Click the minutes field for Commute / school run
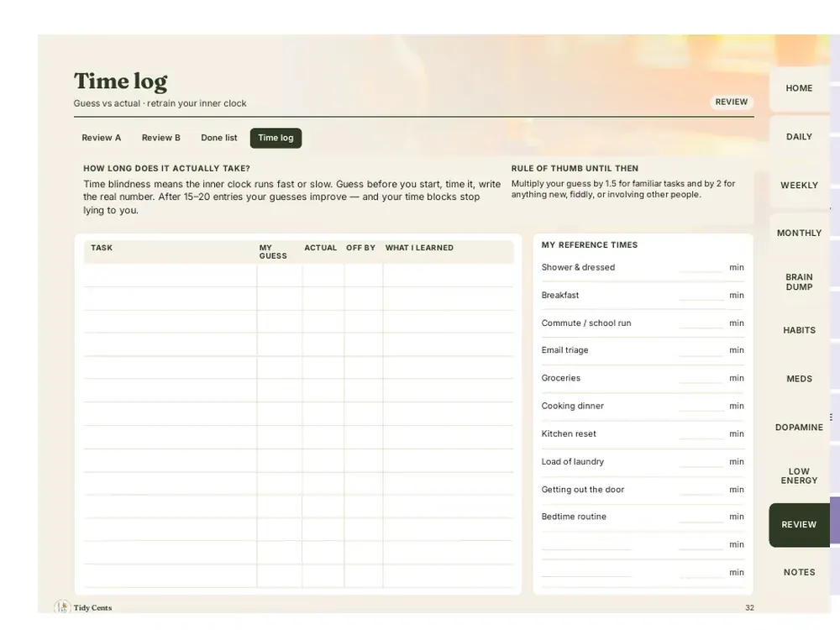The height and width of the screenshot is (630, 840). 701,323
